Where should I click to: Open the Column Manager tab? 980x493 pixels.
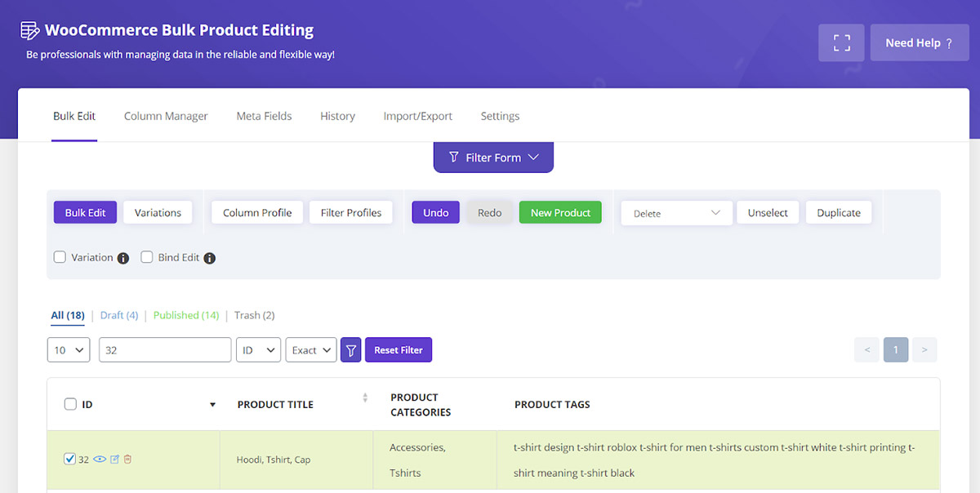166,116
